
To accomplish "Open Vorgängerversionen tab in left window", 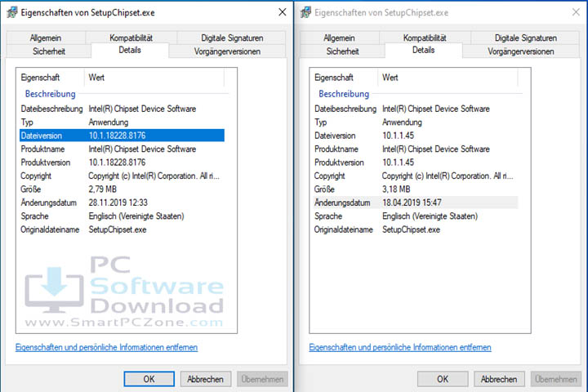I will 227,51.
